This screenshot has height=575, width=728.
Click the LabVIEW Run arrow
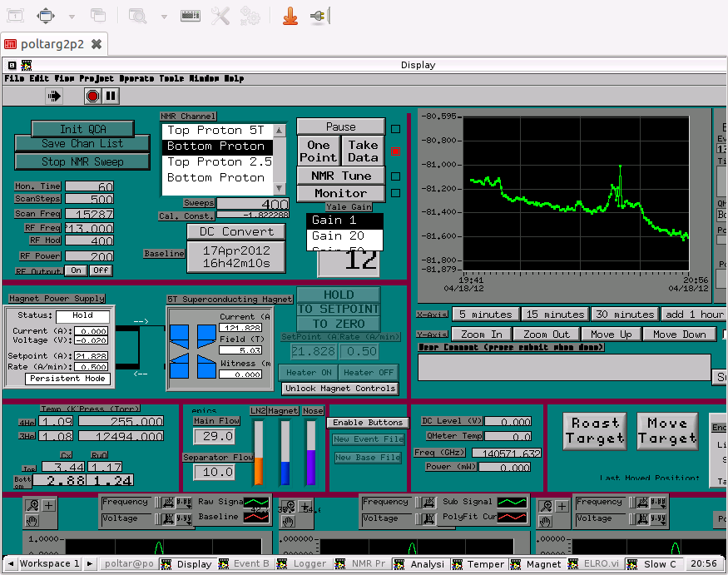[x=54, y=97]
